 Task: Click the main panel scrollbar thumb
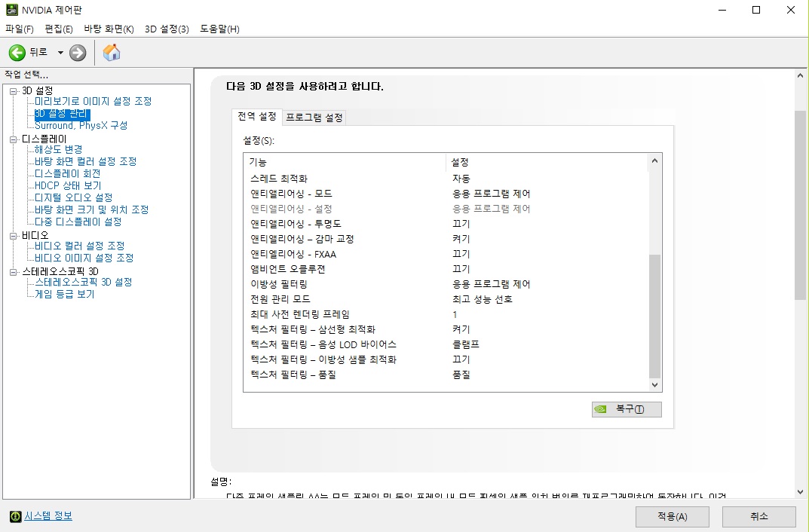pos(800,205)
